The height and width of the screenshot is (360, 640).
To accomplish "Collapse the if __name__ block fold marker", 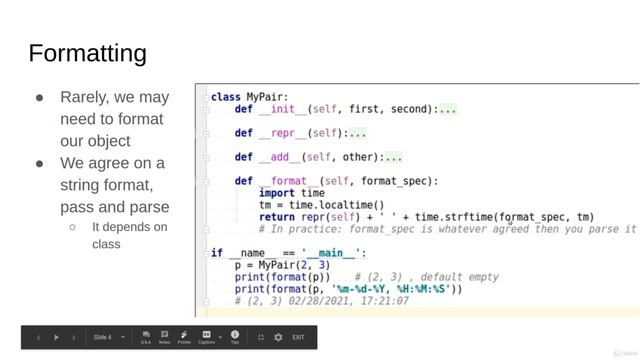I will (207, 254).
